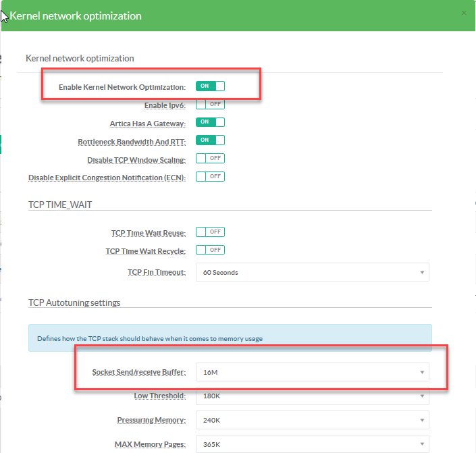This screenshot has width=476, height=453.
Task: Click the Enable Kernel Network Optimization label
Action: (x=122, y=87)
